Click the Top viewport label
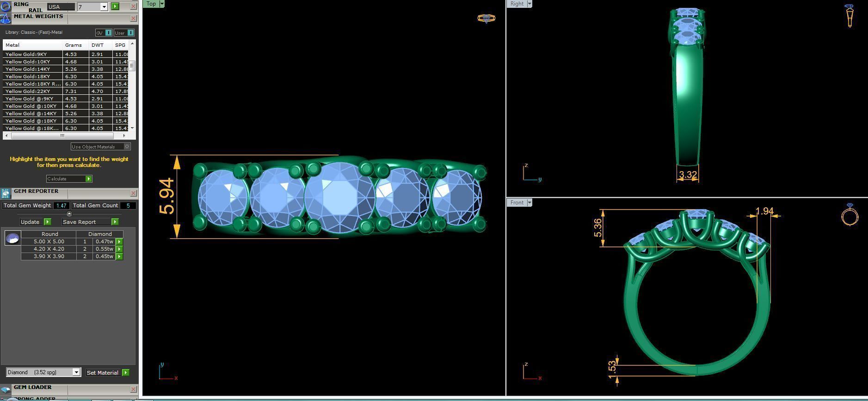Image resolution: width=868 pixels, height=401 pixels. click(151, 4)
